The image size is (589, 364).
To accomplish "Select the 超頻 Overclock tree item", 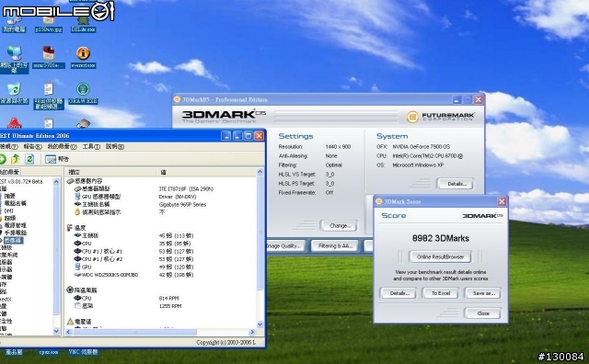I will 10,218.
